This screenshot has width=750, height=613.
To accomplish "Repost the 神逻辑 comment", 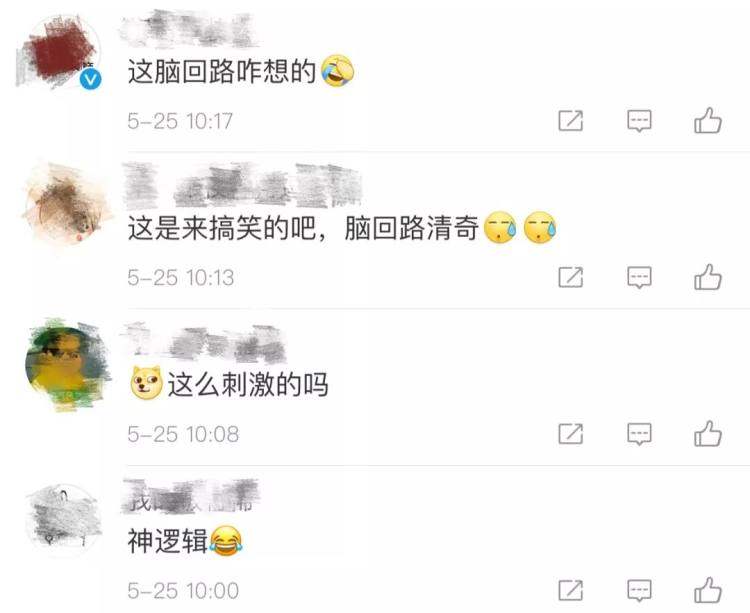I will point(571,591).
